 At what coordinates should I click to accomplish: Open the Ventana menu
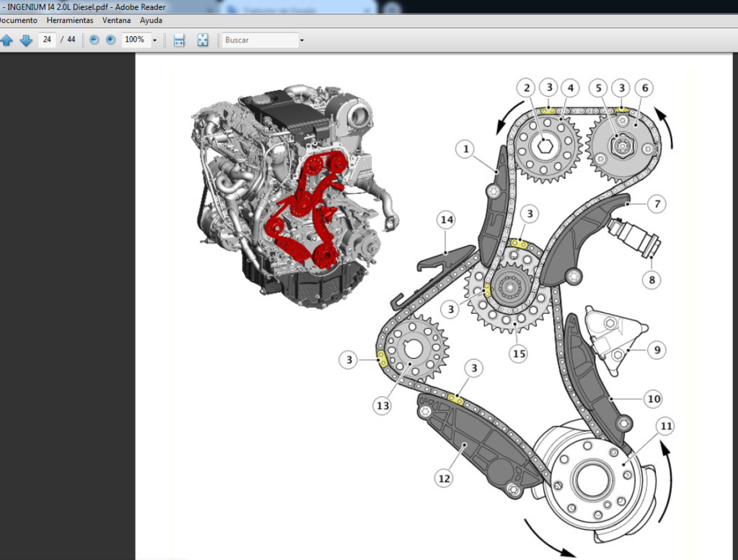click(117, 20)
